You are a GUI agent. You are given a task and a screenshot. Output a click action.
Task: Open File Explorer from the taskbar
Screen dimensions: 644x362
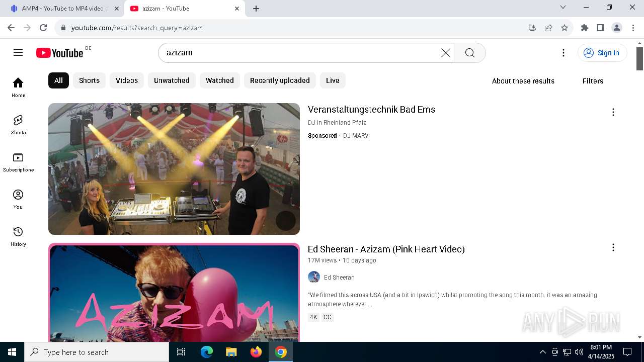[231, 352]
